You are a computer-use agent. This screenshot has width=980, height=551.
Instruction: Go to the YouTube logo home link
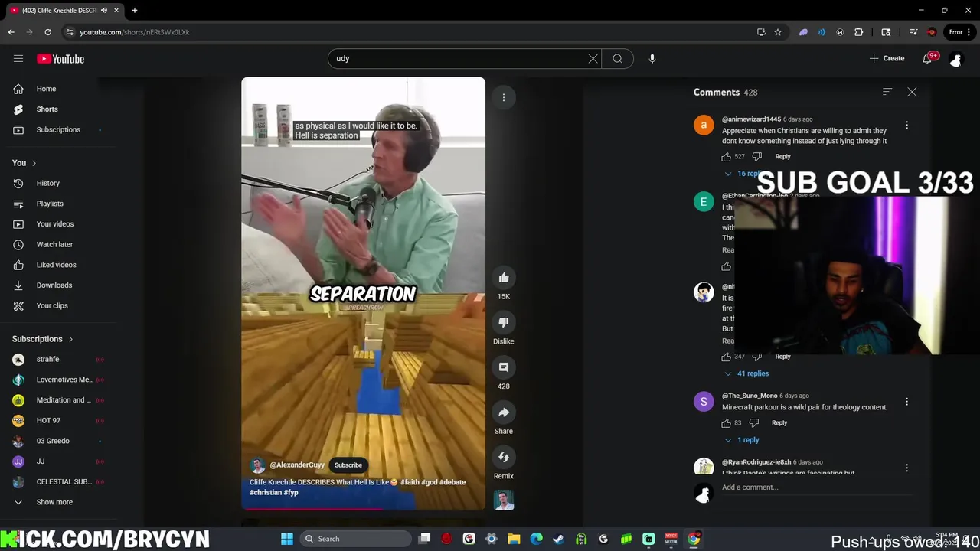point(60,59)
